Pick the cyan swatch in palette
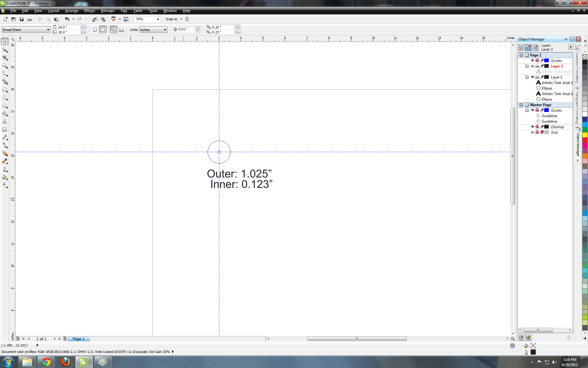 pos(585,124)
